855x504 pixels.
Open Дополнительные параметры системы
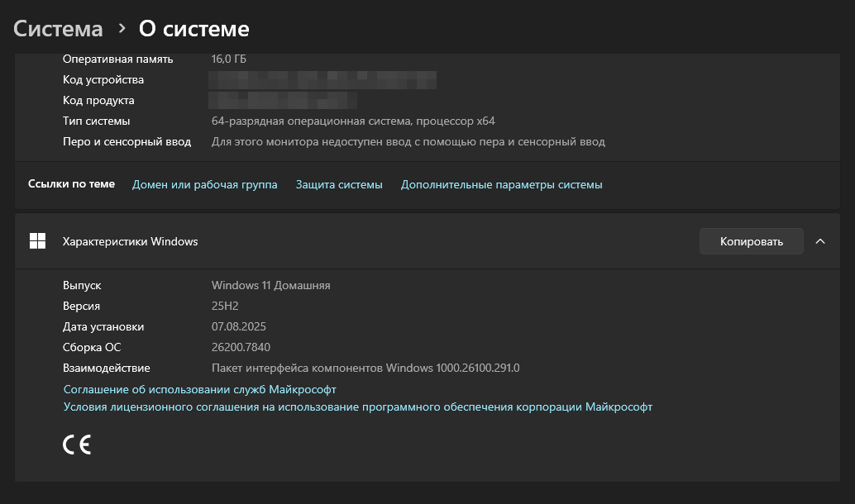pos(500,184)
